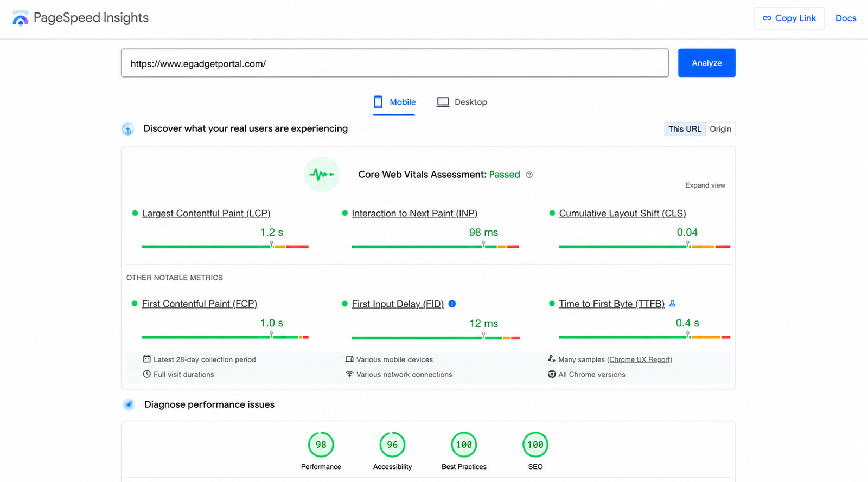Click the info icon next to First Input Delay
Viewport: 868px width, 482px height.
452,304
